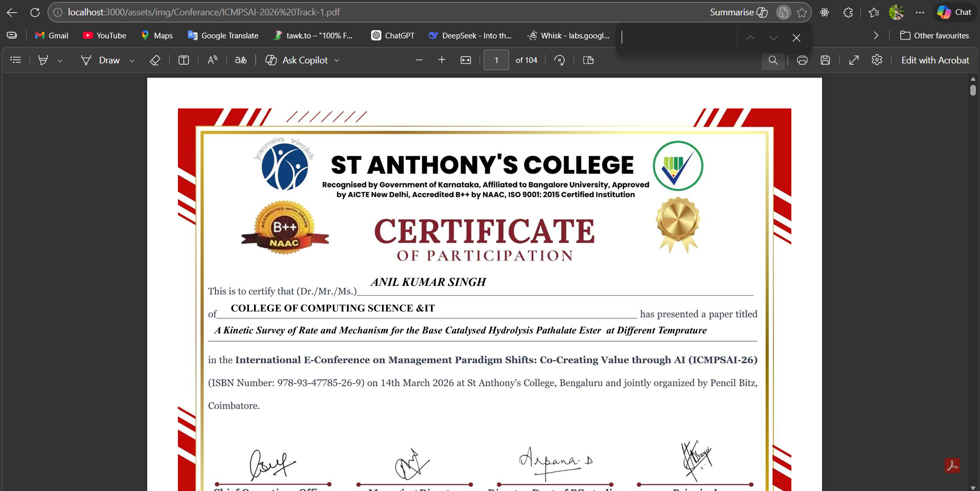Screen dimensions: 980x491
Task: Click the Read aloud icon
Action: [213, 60]
